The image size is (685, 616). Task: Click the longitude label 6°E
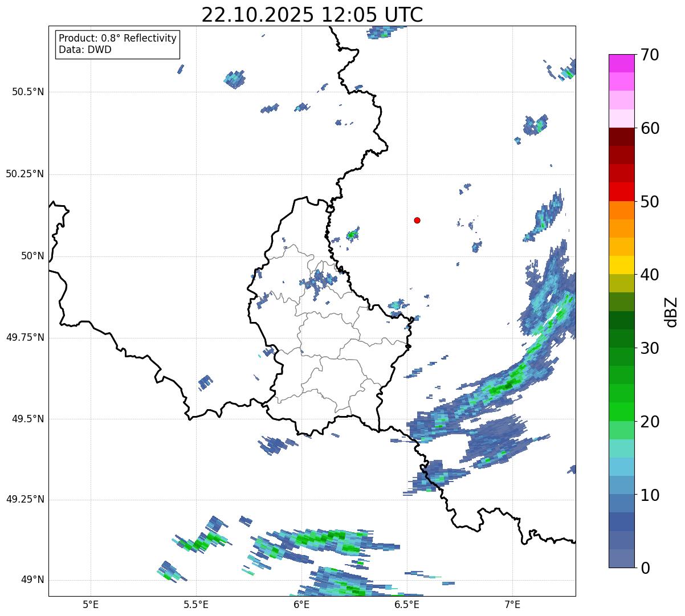[301, 604]
